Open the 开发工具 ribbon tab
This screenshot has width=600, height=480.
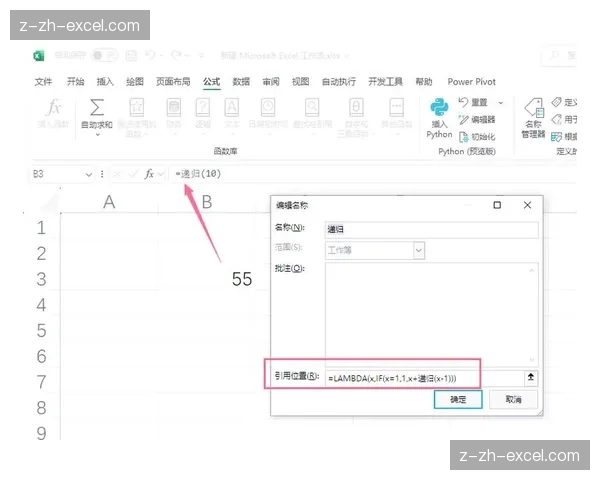click(x=385, y=82)
